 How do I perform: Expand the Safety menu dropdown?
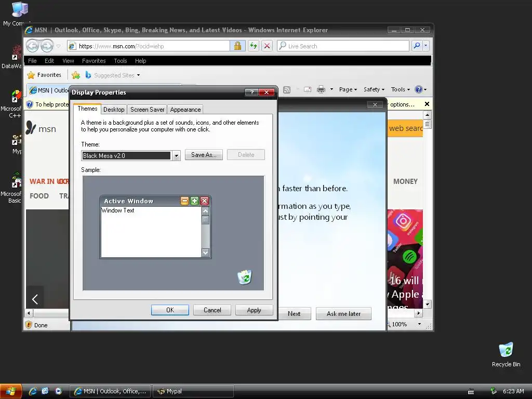(374, 89)
